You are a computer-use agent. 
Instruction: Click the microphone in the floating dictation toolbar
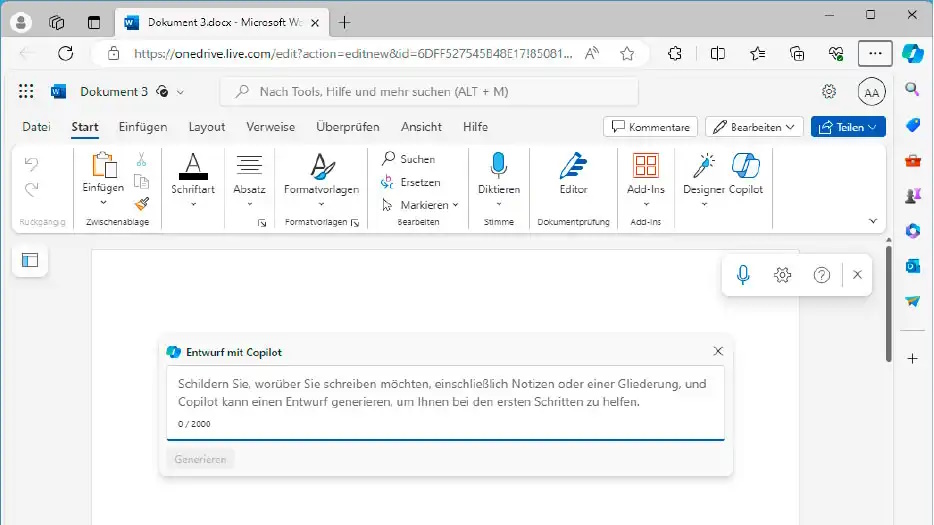(743, 275)
